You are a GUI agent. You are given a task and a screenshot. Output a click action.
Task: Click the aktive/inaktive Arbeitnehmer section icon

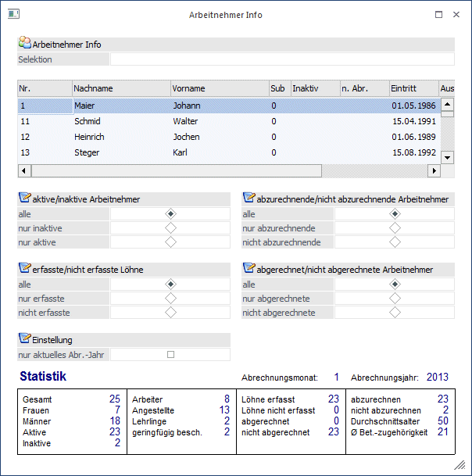[24, 199]
